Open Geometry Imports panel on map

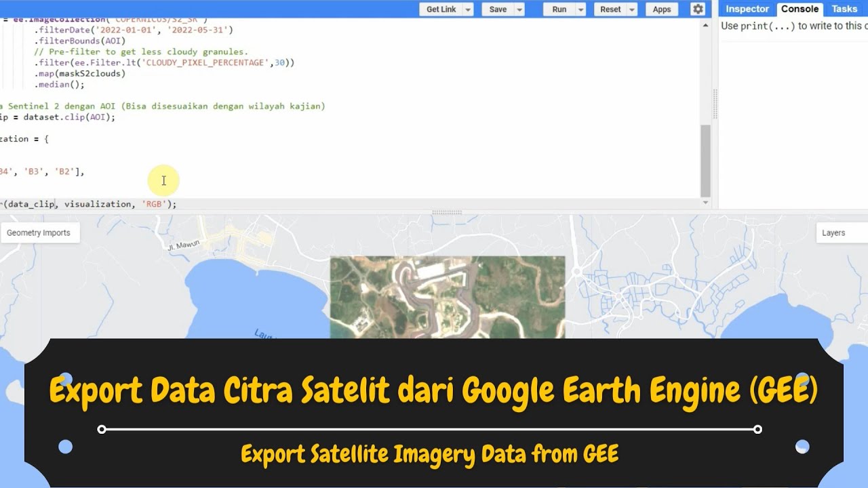[39, 232]
